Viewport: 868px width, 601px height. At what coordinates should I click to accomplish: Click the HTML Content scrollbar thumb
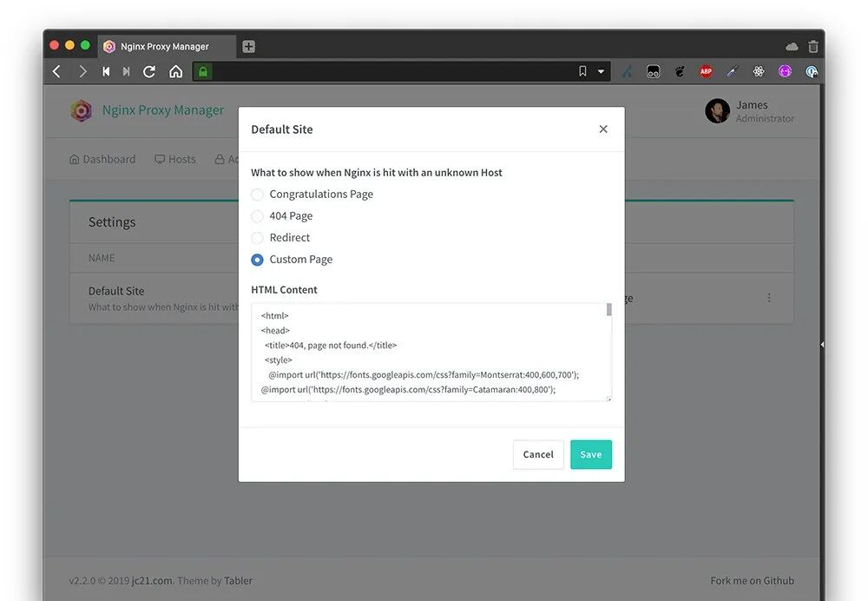coord(609,309)
